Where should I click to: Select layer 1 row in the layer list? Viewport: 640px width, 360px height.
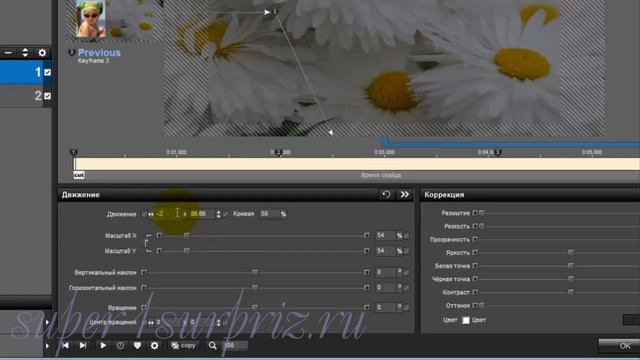pyautogui.click(x=26, y=72)
